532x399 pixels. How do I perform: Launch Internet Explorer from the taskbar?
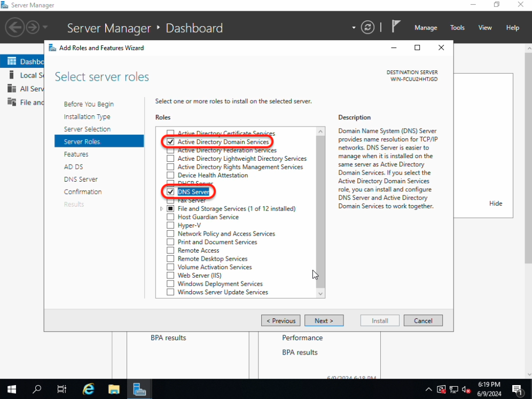(89, 389)
